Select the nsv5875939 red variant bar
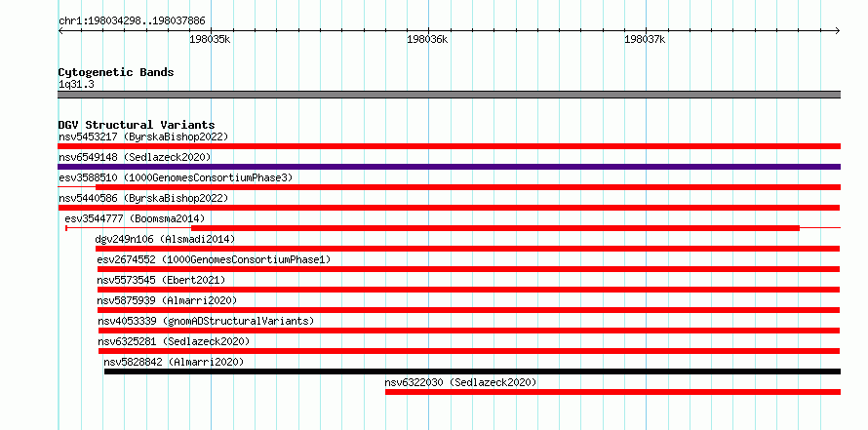 469,310
